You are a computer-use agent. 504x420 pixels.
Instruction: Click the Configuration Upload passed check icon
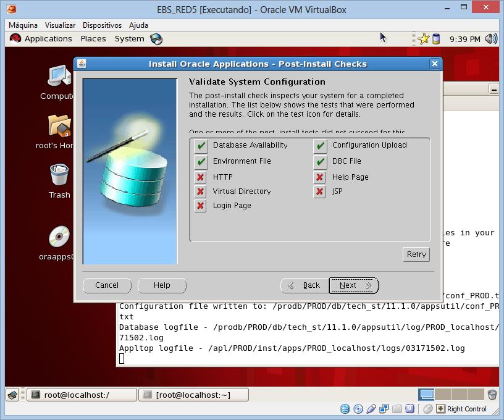[320, 146]
